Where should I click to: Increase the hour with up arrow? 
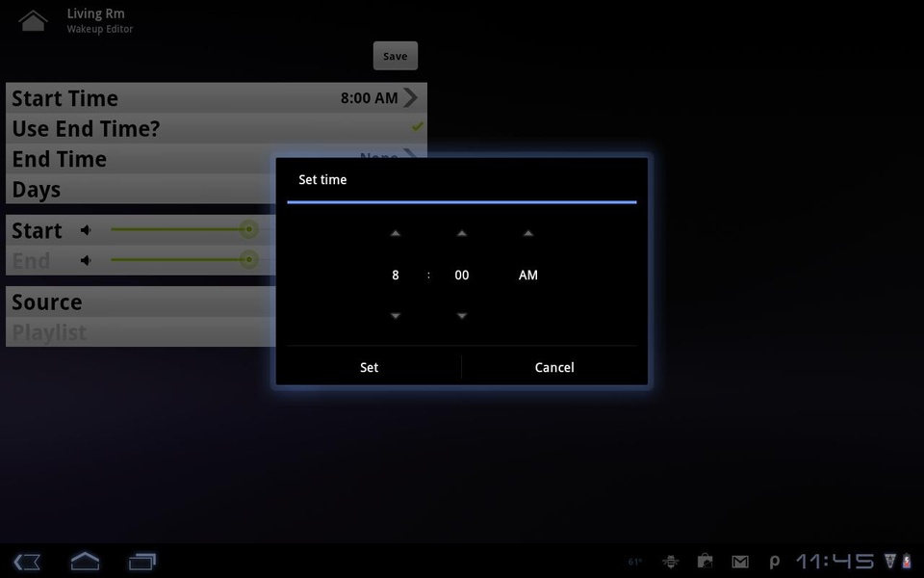pos(396,233)
